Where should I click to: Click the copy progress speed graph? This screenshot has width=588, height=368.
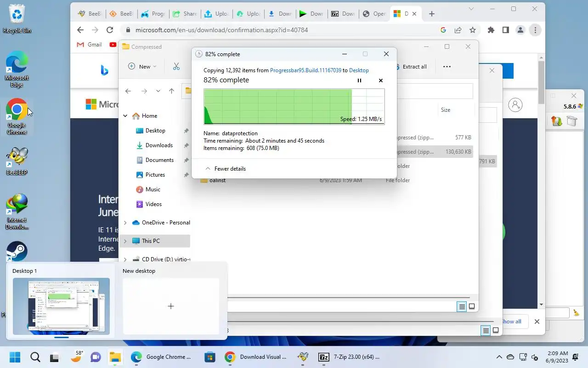[294, 107]
